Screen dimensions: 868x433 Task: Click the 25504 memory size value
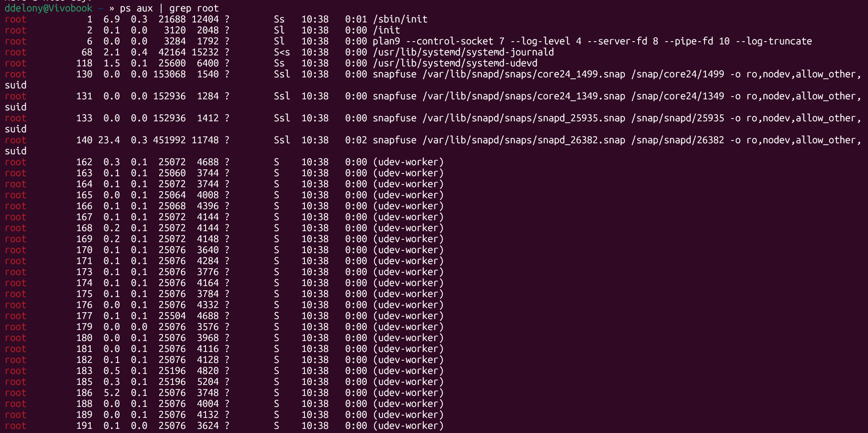(x=172, y=316)
